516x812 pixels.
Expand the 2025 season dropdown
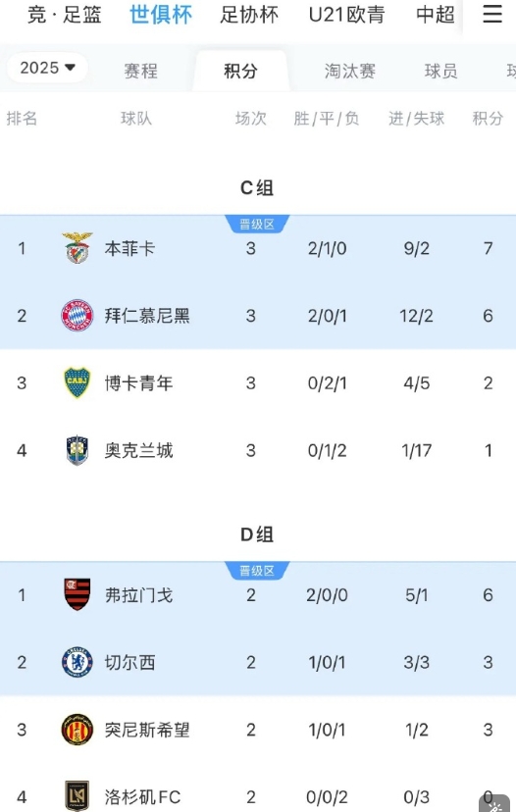point(47,68)
